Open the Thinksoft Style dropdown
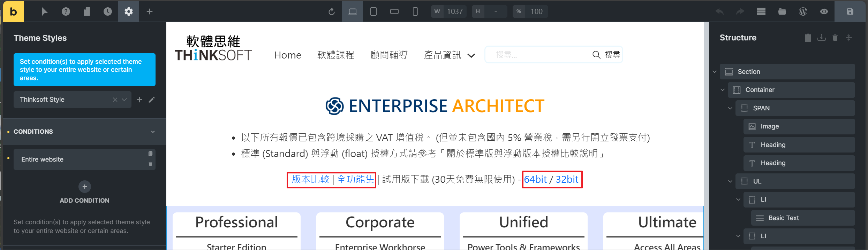 [x=73, y=100]
